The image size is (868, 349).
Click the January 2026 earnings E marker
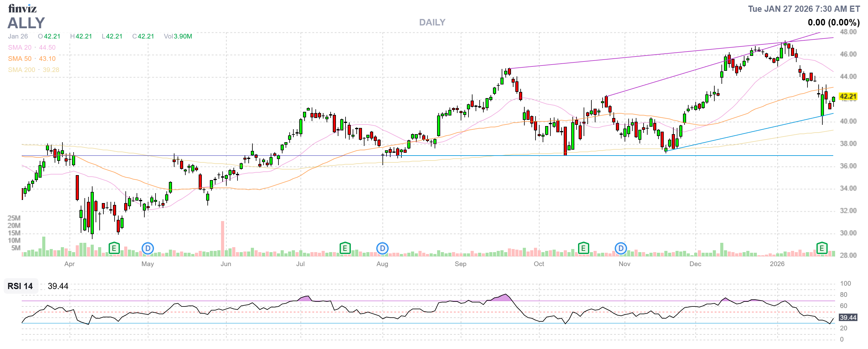[x=821, y=248]
